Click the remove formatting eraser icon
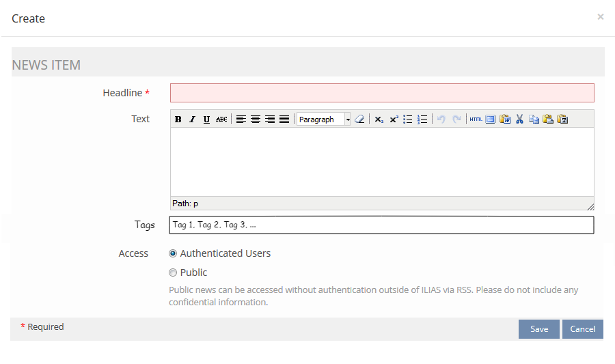615x364 pixels. click(x=359, y=120)
